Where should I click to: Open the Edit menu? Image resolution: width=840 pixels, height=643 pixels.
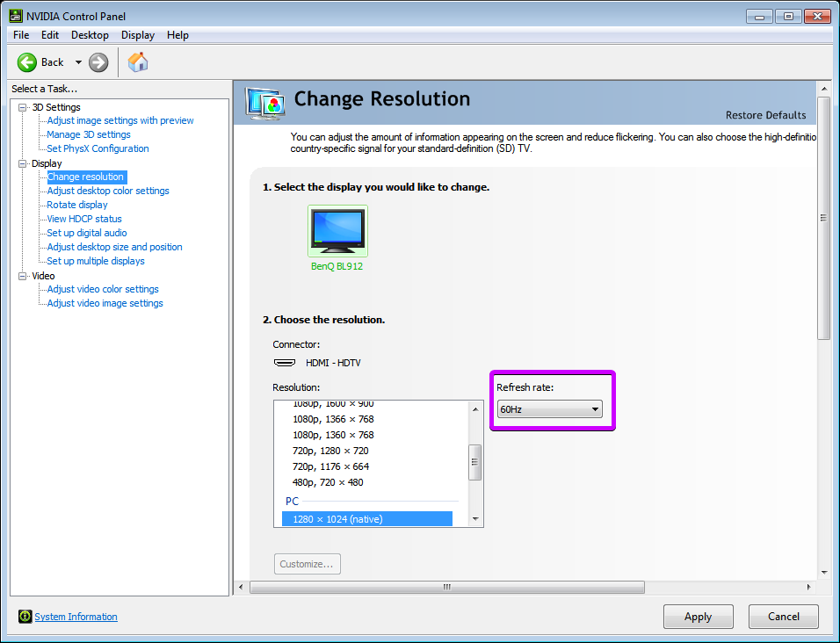(50, 35)
